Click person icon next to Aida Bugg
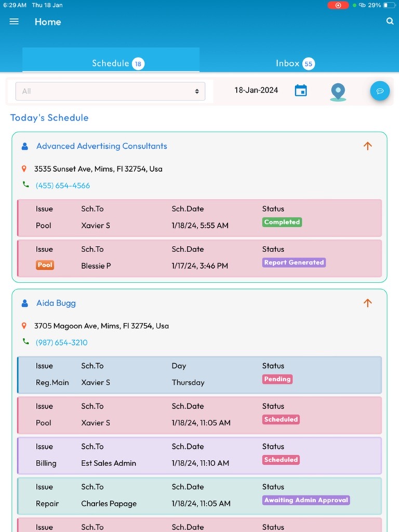The image size is (399, 532). (x=25, y=303)
